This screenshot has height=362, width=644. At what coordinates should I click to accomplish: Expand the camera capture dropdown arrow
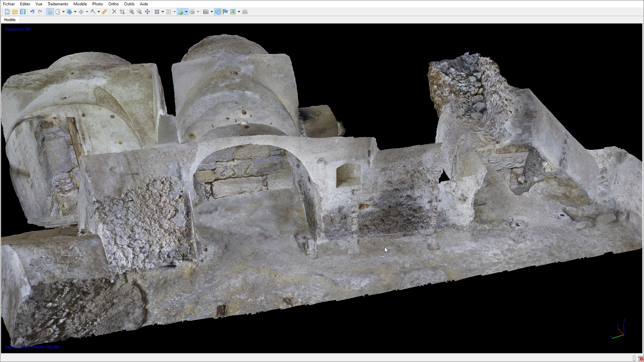pos(212,12)
